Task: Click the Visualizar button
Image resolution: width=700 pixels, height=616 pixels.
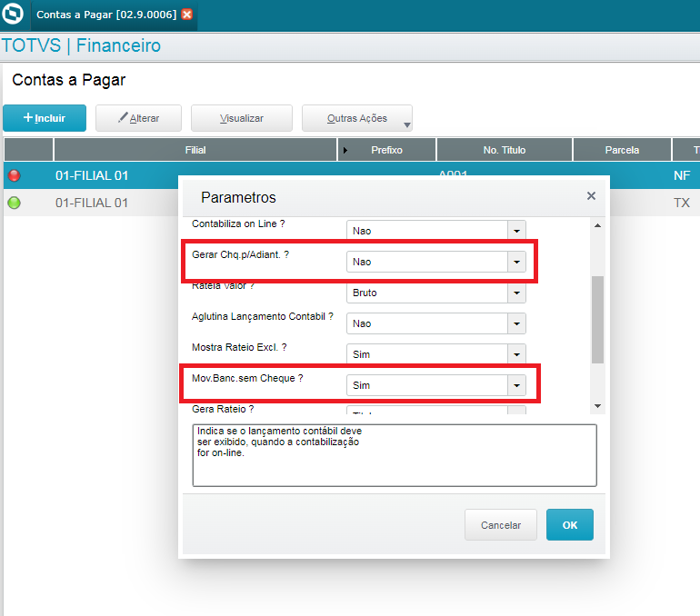Action: click(242, 118)
